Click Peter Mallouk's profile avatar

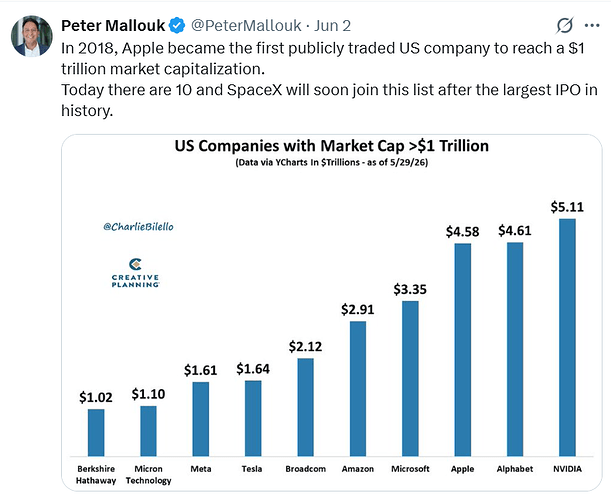coord(32,36)
